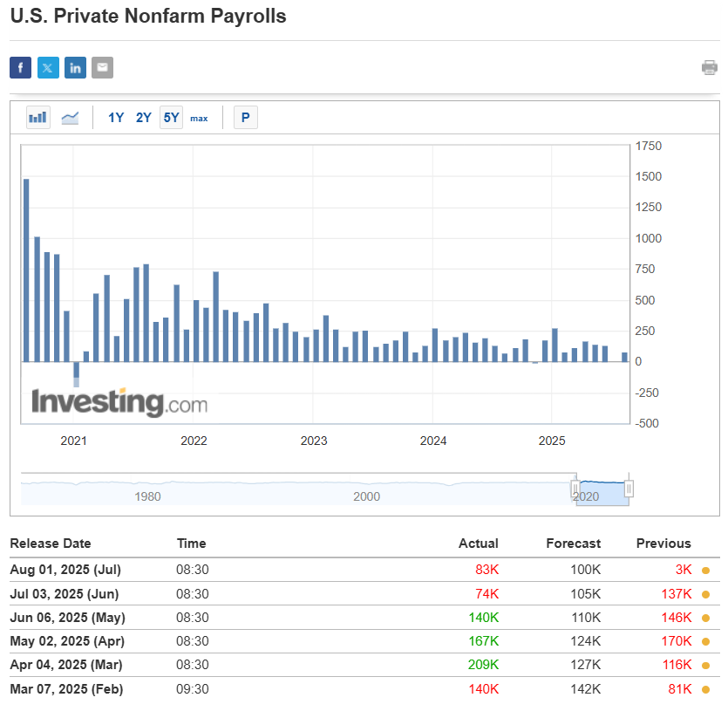Switch to bar chart view
The image size is (728, 718).
[x=38, y=117]
